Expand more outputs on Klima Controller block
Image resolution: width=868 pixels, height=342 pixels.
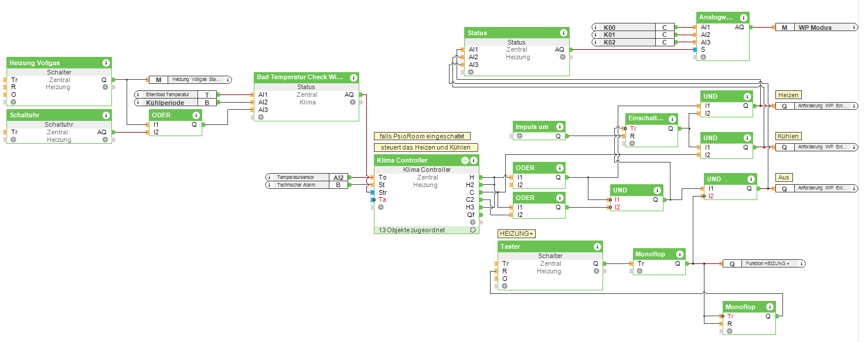(473, 222)
